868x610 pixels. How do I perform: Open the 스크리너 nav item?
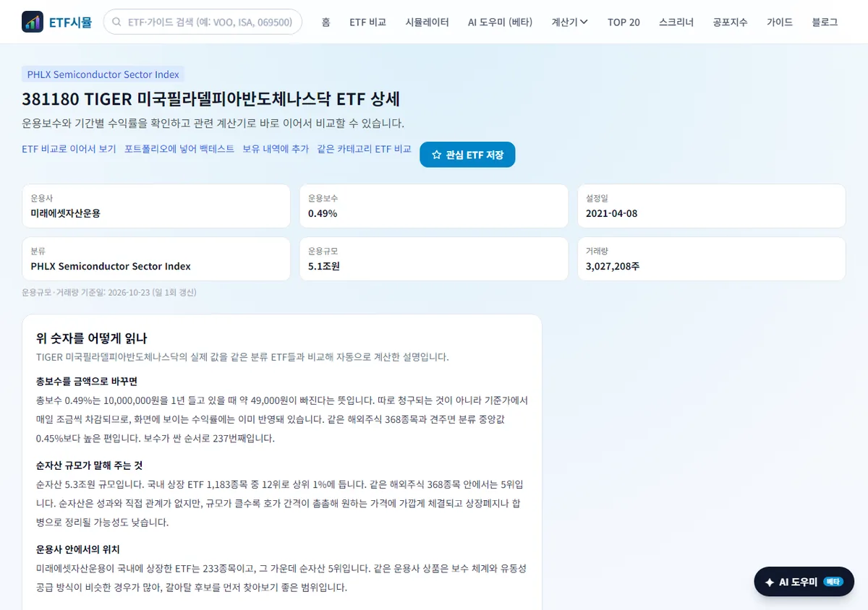click(x=676, y=22)
